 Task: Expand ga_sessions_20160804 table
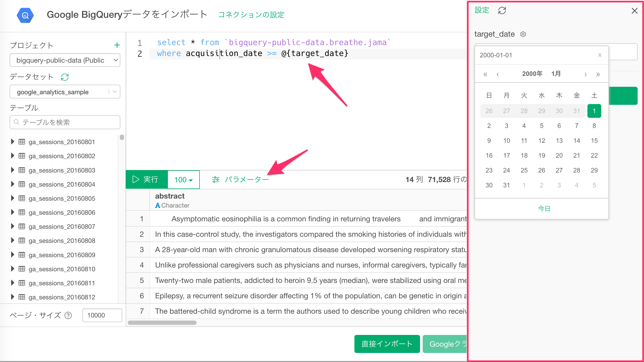[x=12, y=184]
